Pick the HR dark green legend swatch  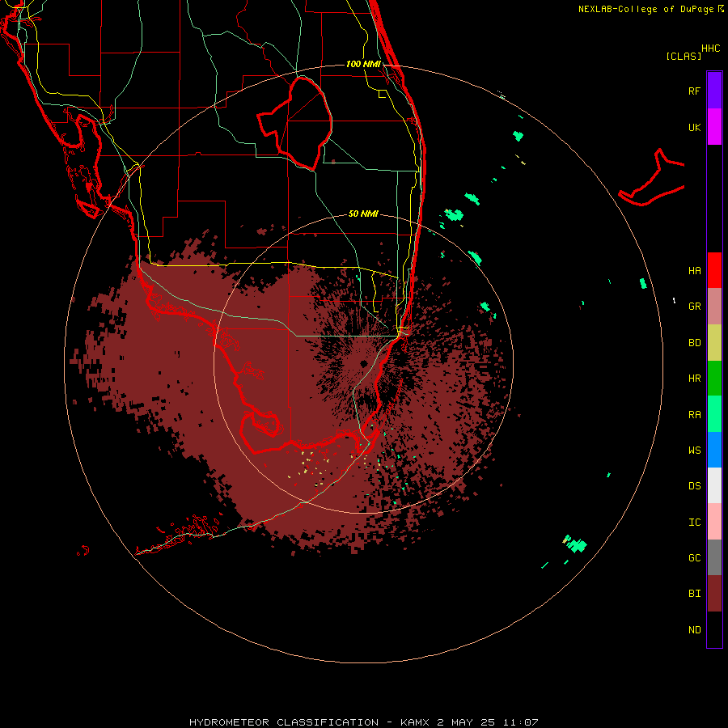[714, 379]
